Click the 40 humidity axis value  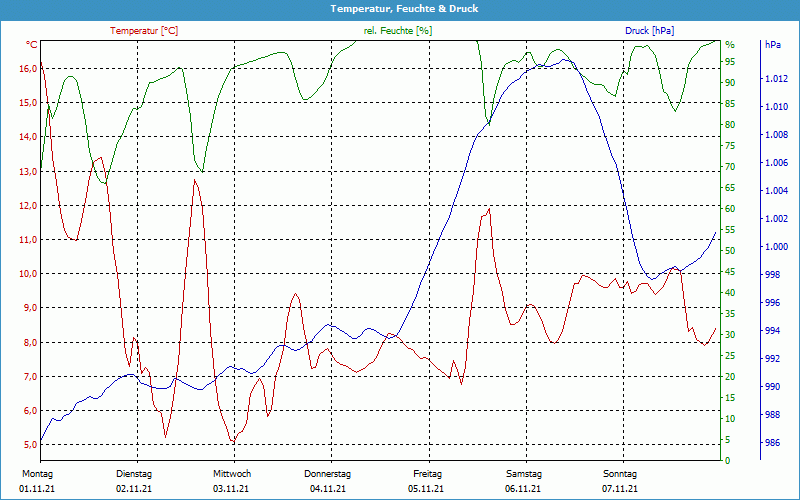730,293
